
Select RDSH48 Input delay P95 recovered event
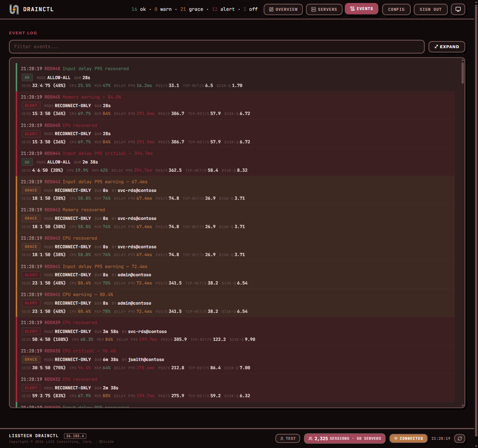pyautogui.click(x=235, y=77)
